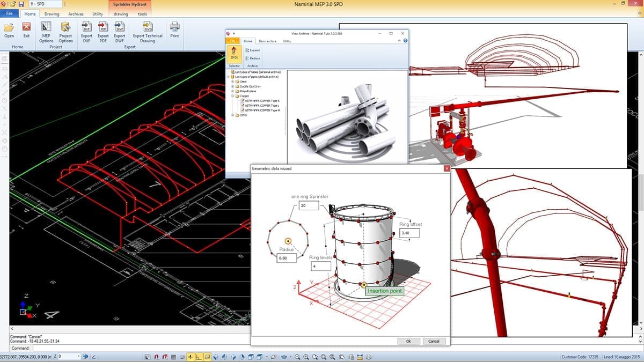Export the drawing as DWF
Viewport: 644px width, 362px height.
[120, 32]
